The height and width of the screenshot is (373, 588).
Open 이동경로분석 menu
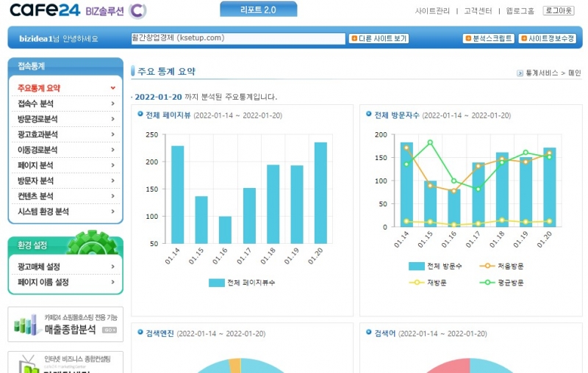37,150
